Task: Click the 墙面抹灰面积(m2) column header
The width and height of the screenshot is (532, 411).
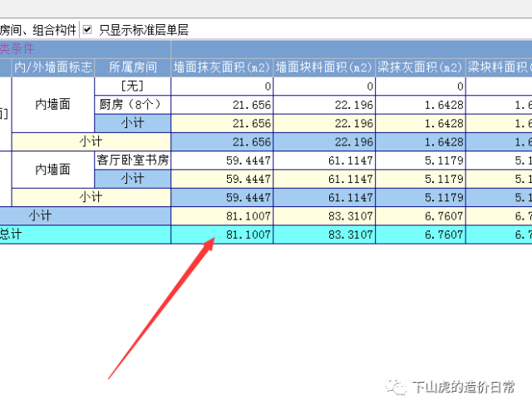Action: 222,67
